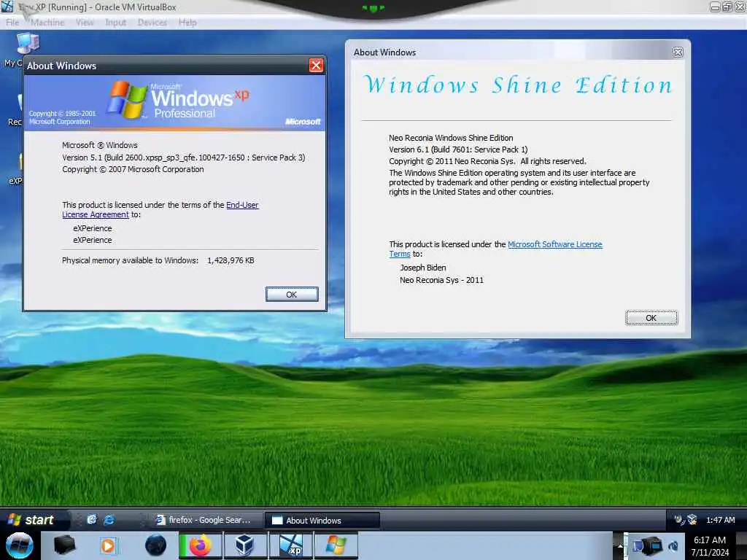Image resolution: width=747 pixels, height=560 pixels.
Task: Close the Windows XP About Windows dialog
Action: tap(316, 65)
